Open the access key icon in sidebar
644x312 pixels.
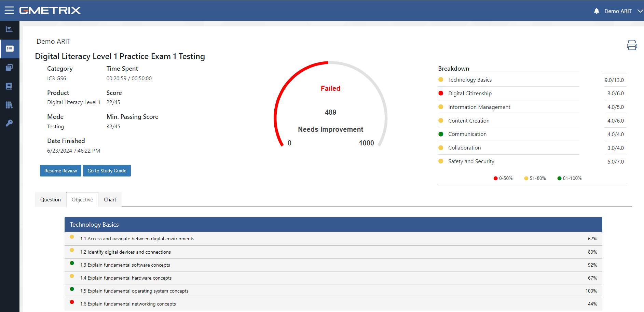click(9, 123)
